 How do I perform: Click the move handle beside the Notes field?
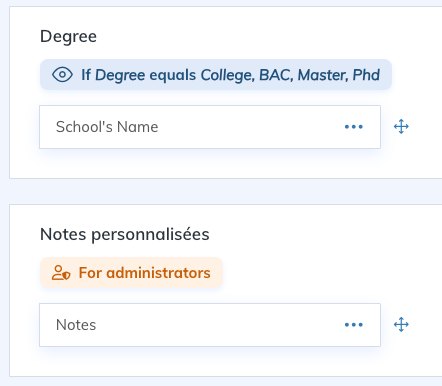point(401,325)
